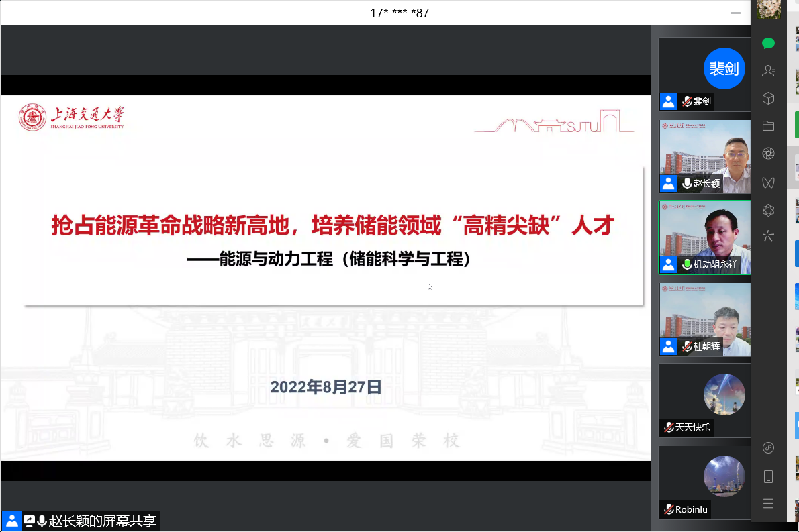Image resolution: width=799 pixels, height=532 pixels.
Task: Select the 机动胡永祥 active speaker video
Action: [x=705, y=237]
